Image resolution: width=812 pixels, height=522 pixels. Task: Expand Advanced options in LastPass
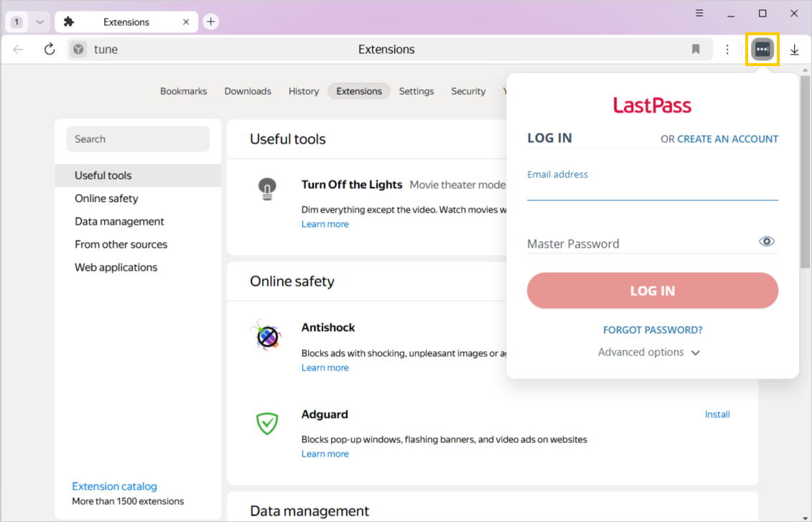[649, 352]
